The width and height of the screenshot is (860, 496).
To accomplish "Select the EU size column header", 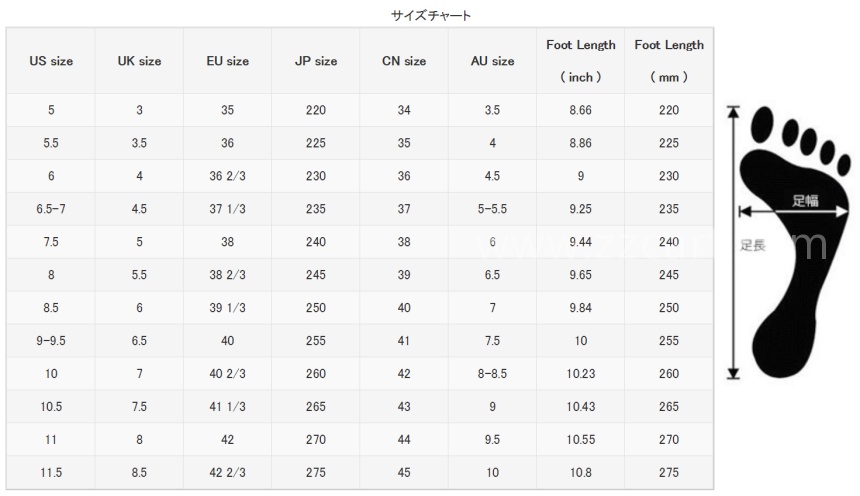I will click(x=228, y=61).
